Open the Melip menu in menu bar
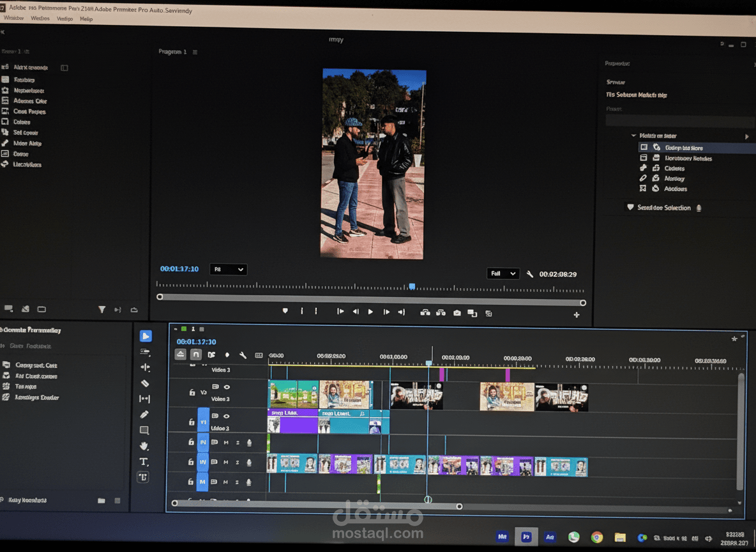756x552 pixels. click(x=86, y=19)
